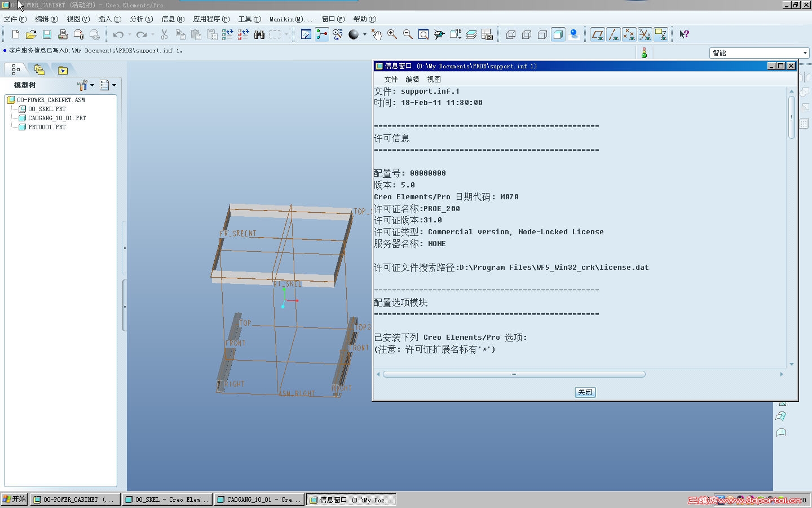The height and width of the screenshot is (508, 812).
Task: Switch to the Model Tree navigator tab
Action: coord(16,69)
